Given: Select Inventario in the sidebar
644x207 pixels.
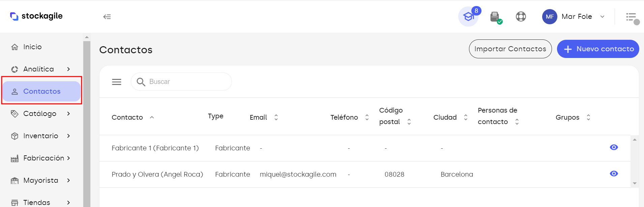Looking at the screenshot, I should tap(41, 136).
